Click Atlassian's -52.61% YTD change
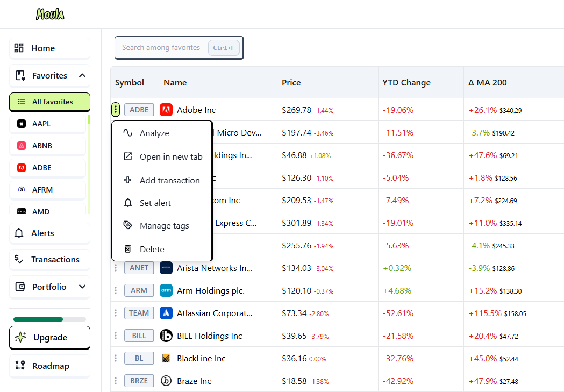Screen dimensions: 564x392 click(398, 313)
